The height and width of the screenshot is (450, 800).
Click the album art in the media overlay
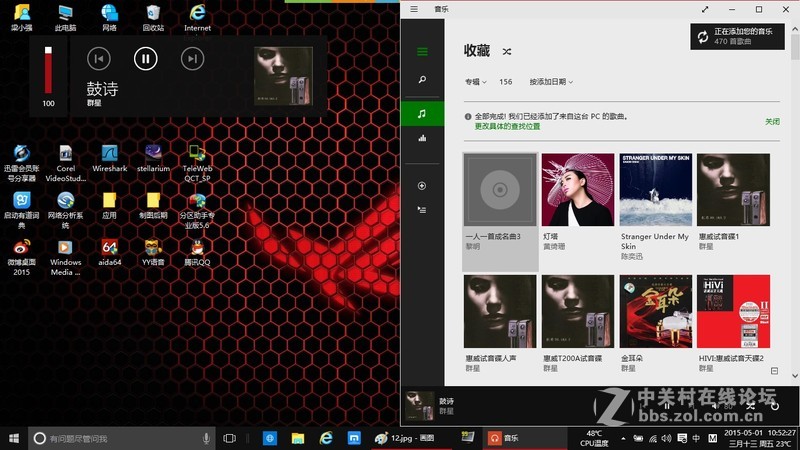(x=283, y=76)
